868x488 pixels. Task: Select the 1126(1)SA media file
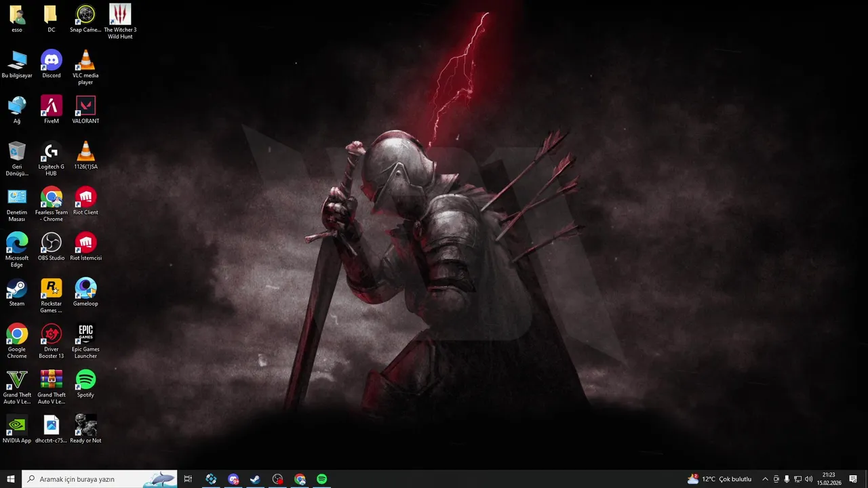(x=85, y=155)
